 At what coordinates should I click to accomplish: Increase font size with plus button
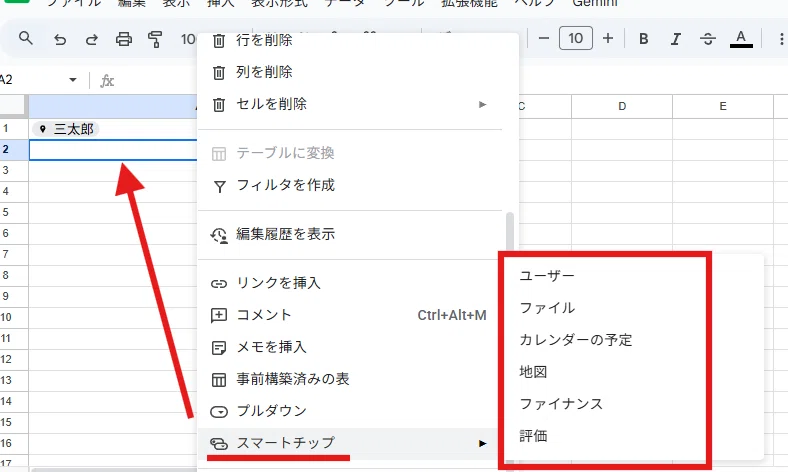608,38
